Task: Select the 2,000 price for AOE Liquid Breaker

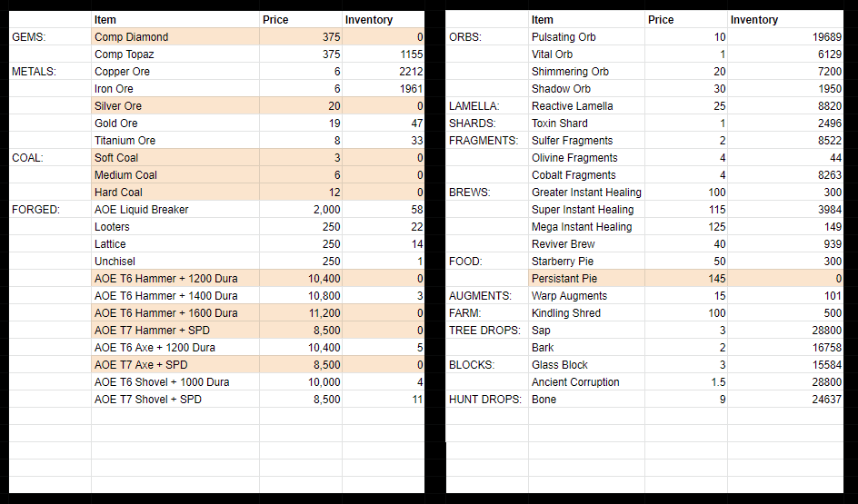Action: pos(301,210)
